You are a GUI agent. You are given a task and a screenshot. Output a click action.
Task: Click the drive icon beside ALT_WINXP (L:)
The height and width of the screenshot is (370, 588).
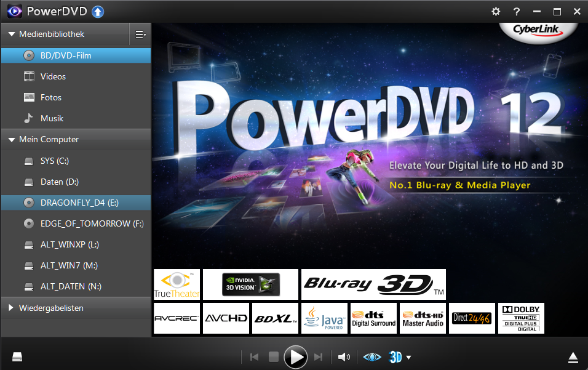[x=29, y=245]
